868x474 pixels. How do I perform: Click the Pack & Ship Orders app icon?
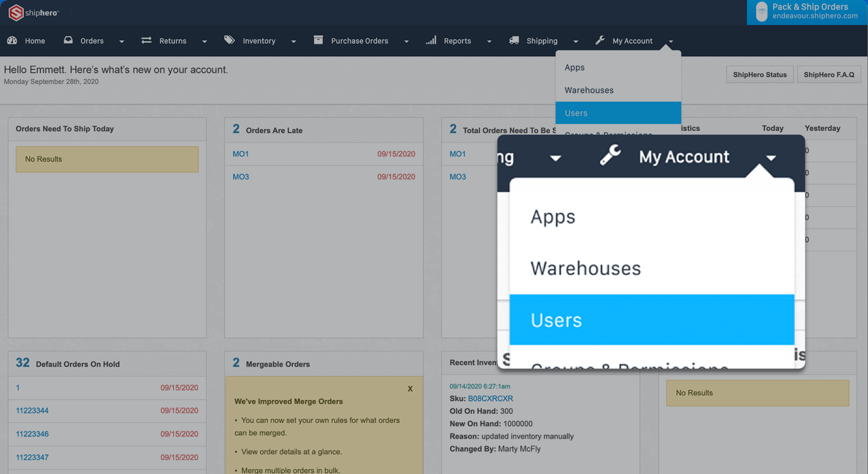(x=761, y=11)
